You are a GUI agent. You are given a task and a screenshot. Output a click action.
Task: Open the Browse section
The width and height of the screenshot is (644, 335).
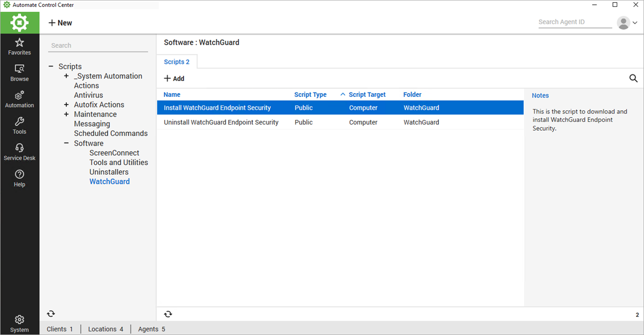pos(19,73)
